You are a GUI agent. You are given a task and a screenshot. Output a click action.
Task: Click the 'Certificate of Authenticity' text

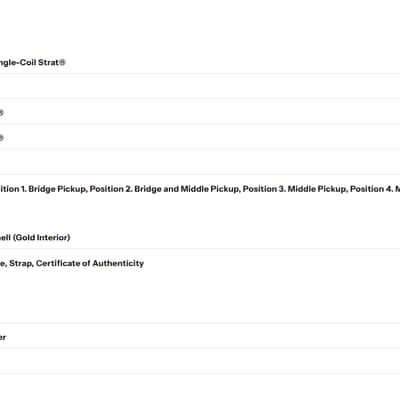tap(90, 263)
